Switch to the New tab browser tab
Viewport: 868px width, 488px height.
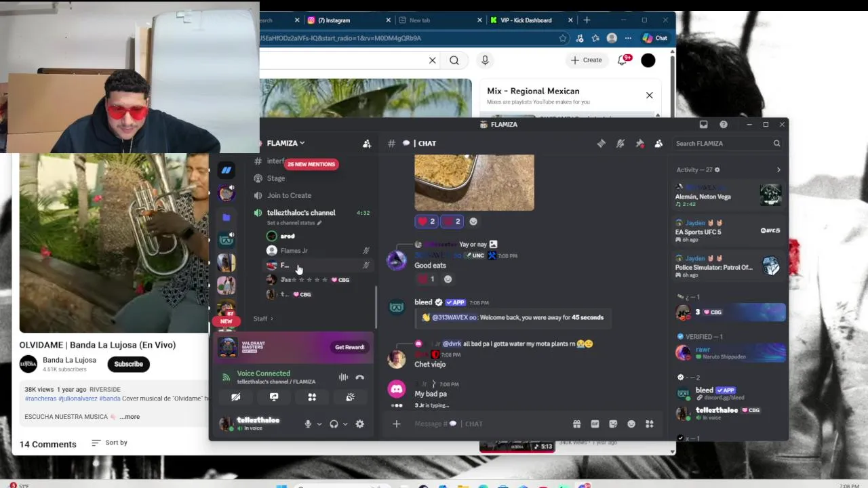pyautogui.click(x=441, y=20)
